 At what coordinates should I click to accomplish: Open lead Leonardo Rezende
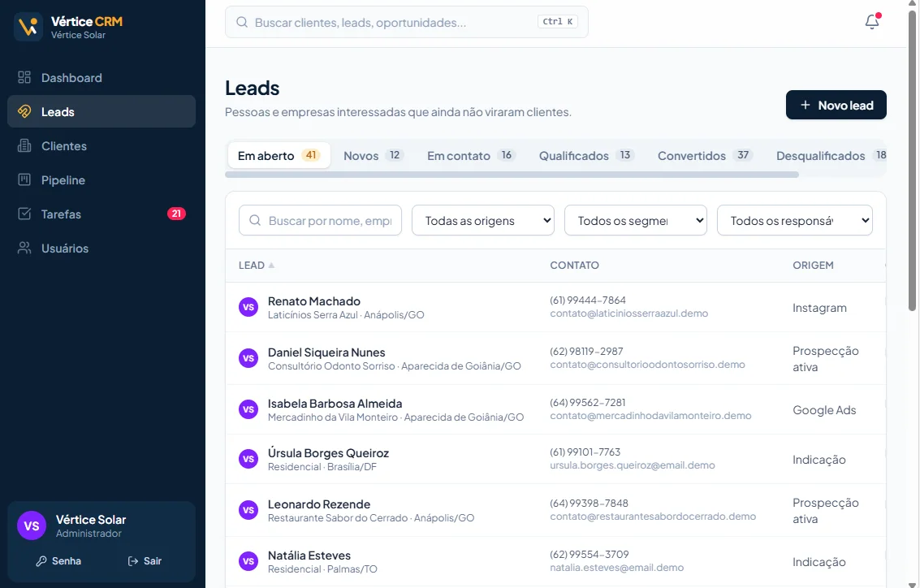319,504
